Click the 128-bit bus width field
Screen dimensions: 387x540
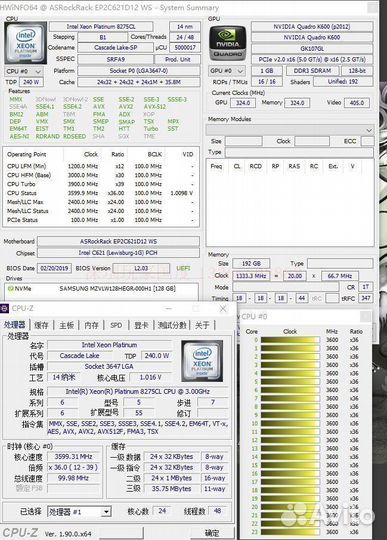(x=357, y=71)
